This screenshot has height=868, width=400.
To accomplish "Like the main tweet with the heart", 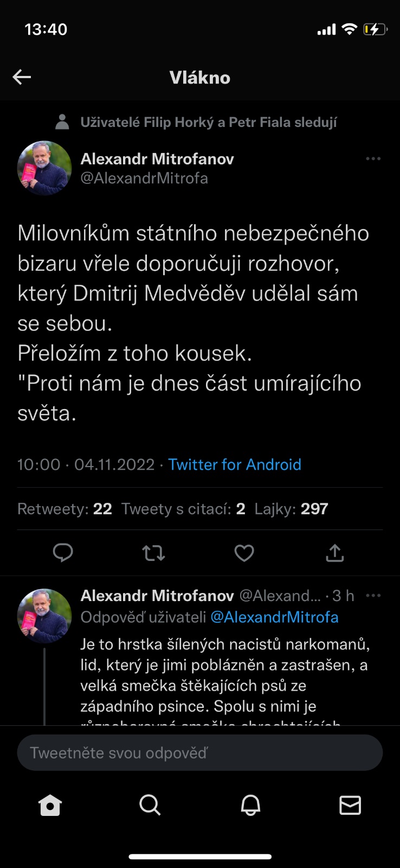I will (x=244, y=553).
